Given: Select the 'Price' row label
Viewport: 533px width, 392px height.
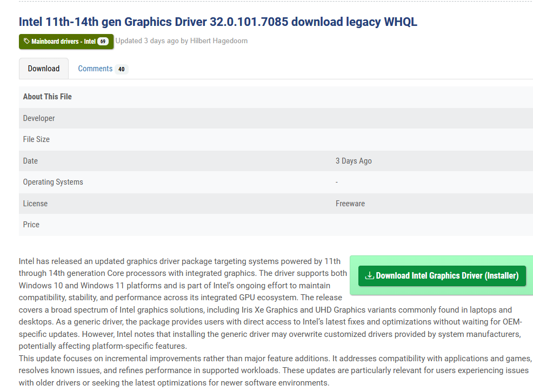Looking at the screenshot, I should (31, 225).
